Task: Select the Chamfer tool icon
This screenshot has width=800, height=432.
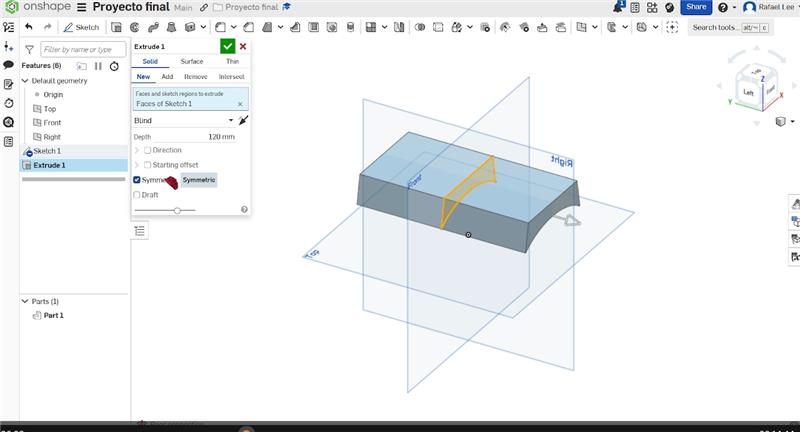Action: (248, 27)
